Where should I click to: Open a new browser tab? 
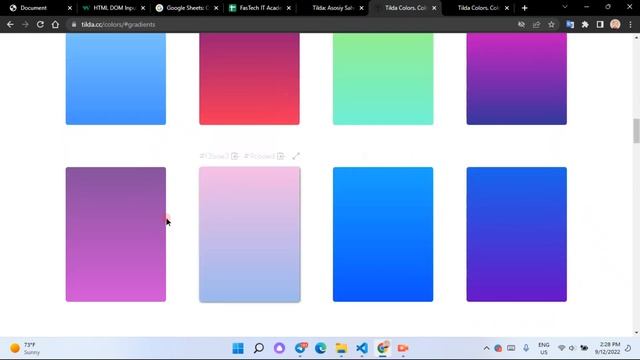tap(524, 8)
